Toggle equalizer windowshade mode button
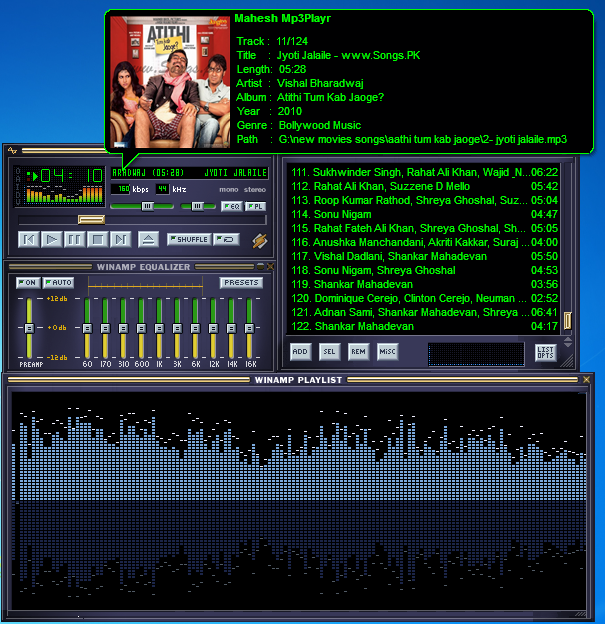The image size is (607, 625). pyautogui.click(x=261, y=266)
